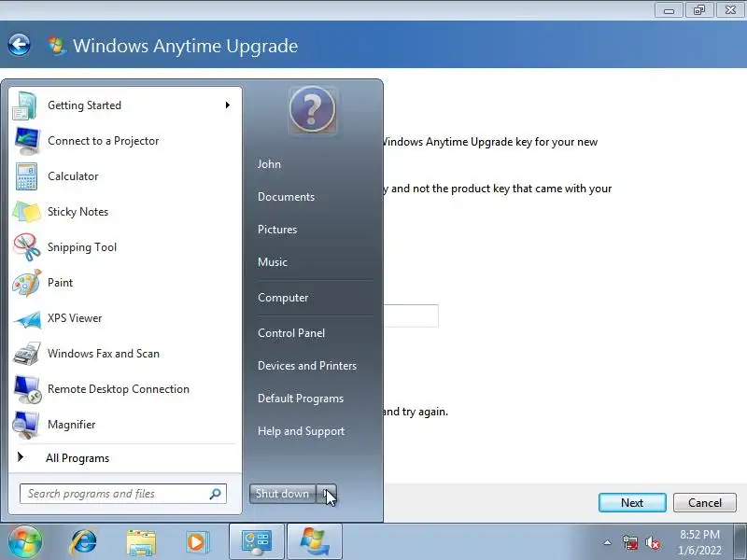Show hidden tray icons arrow
Screen dimensions: 747x560
pos(608,542)
